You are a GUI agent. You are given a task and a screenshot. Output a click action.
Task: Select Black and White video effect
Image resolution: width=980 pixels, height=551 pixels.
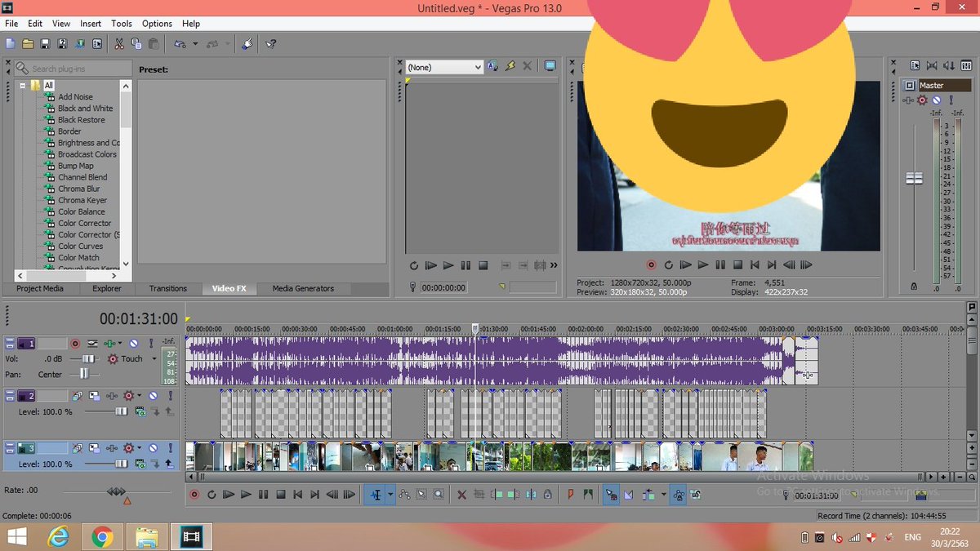(x=86, y=109)
